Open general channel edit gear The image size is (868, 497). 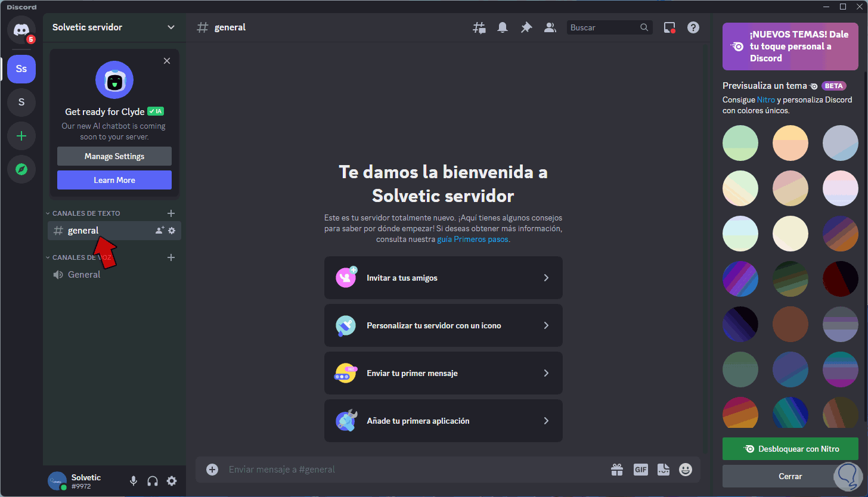tap(172, 231)
